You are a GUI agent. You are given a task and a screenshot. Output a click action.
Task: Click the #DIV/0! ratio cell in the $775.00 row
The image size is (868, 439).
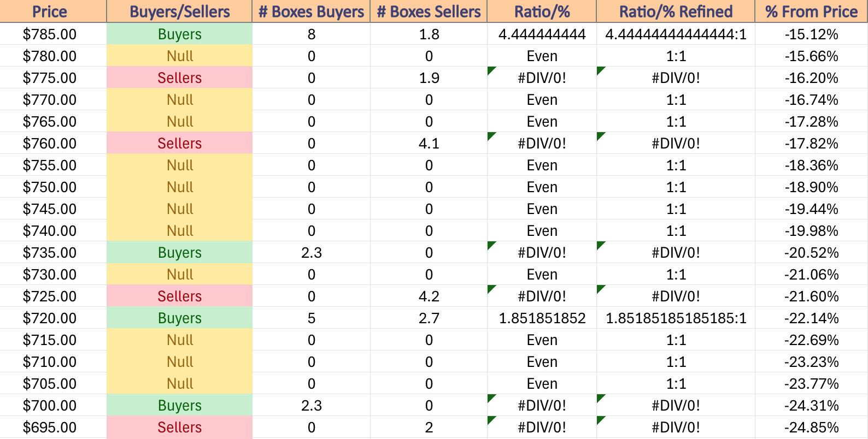[x=542, y=78]
